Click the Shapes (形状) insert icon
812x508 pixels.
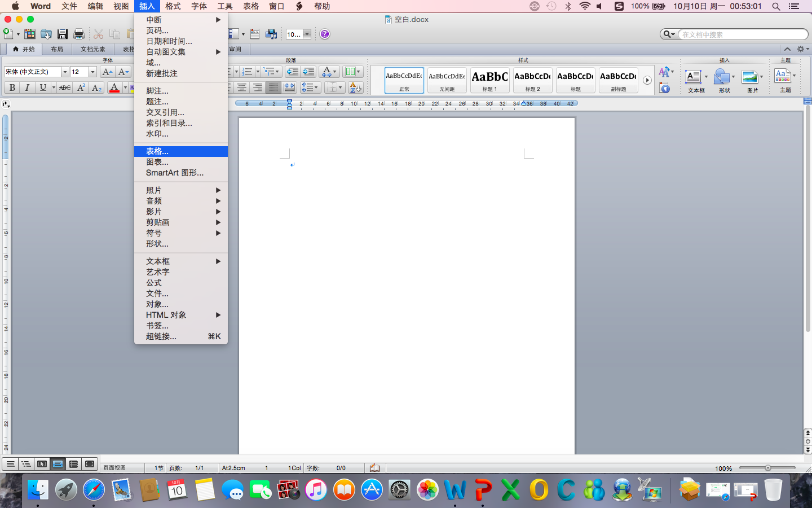[724, 80]
